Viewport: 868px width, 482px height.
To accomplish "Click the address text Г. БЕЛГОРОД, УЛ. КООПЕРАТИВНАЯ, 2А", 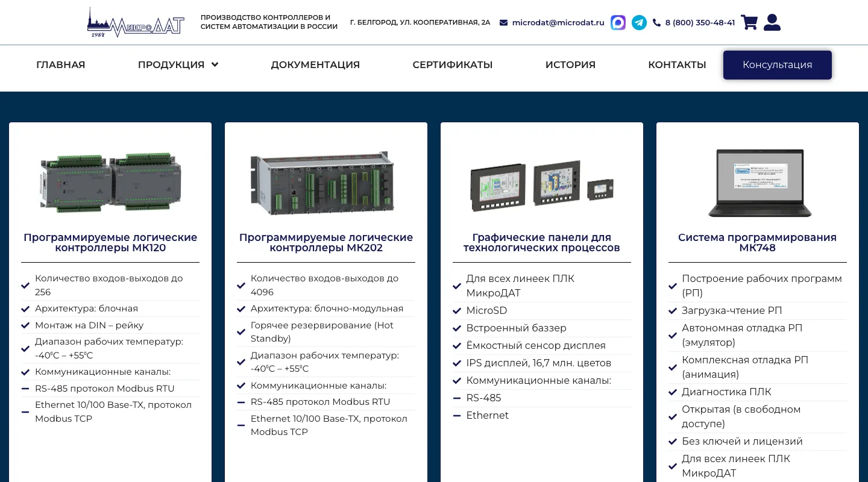I will [420, 23].
